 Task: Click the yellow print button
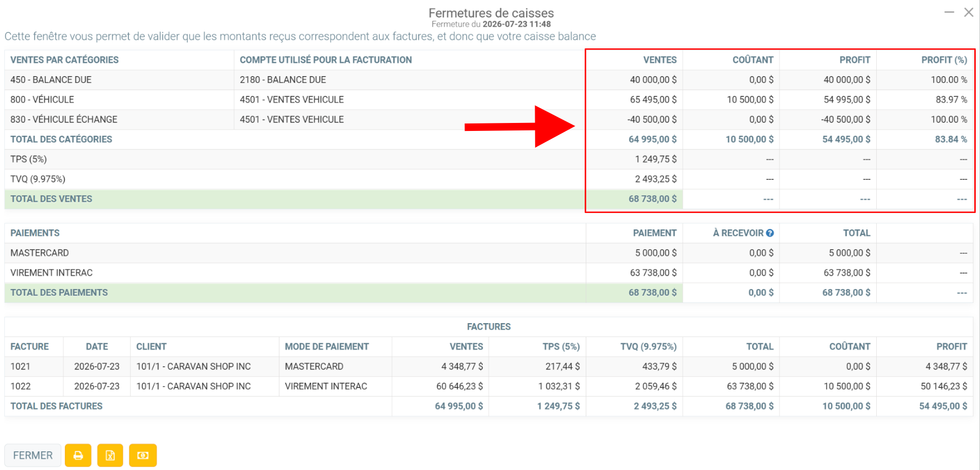[78, 456]
